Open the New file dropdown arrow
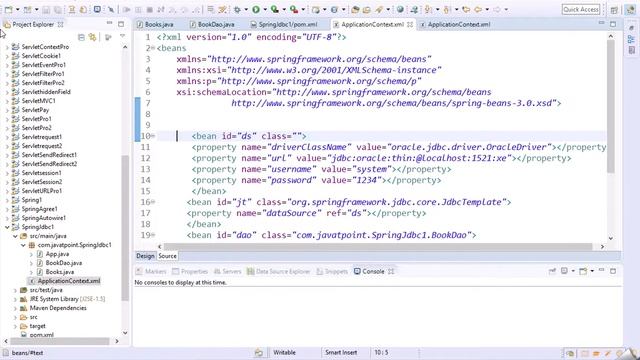The height and width of the screenshot is (360, 640). point(18,9)
